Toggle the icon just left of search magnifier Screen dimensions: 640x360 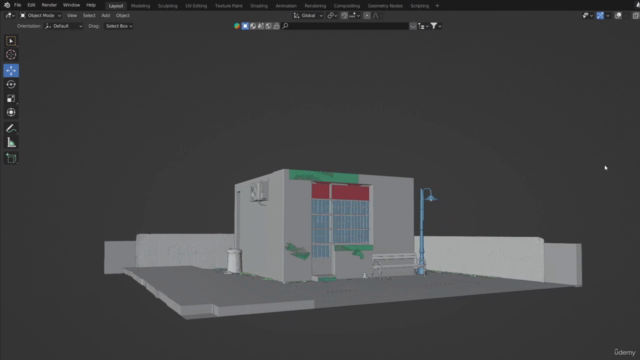point(276,26)
